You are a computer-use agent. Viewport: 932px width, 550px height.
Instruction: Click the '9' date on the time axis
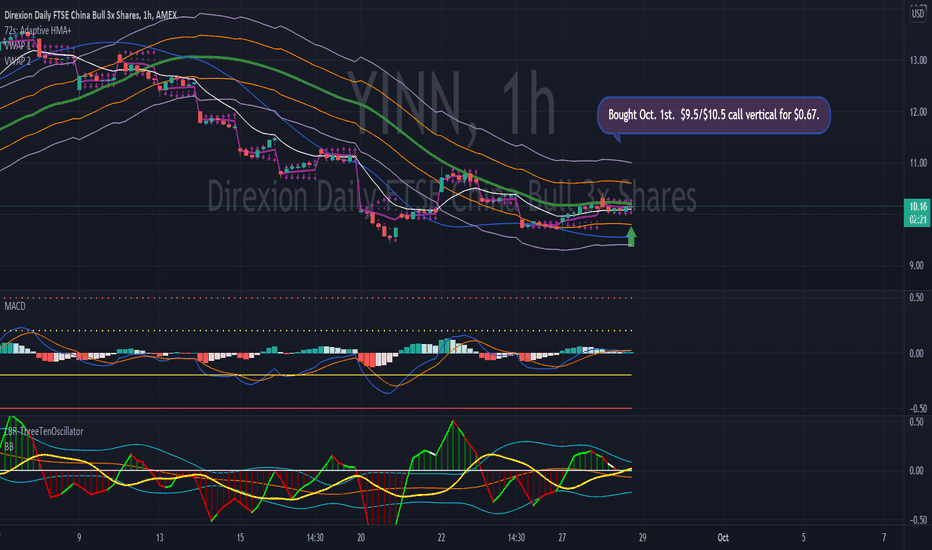[79, 538]
